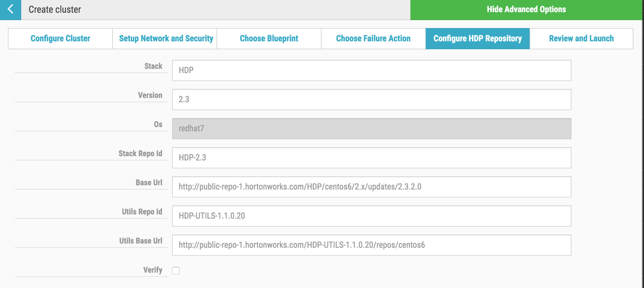This screenshot has height=288, width=644.
Task: Click the back arrow icon
Action: (10, 10)
